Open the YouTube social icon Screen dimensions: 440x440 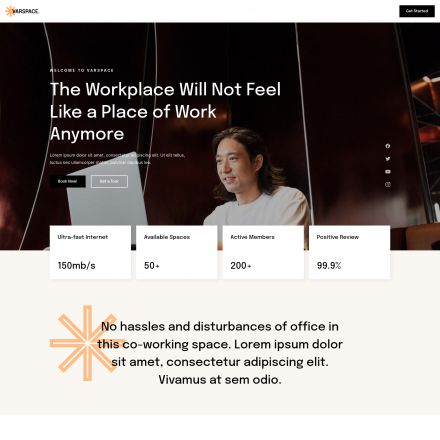click(388, 172)
